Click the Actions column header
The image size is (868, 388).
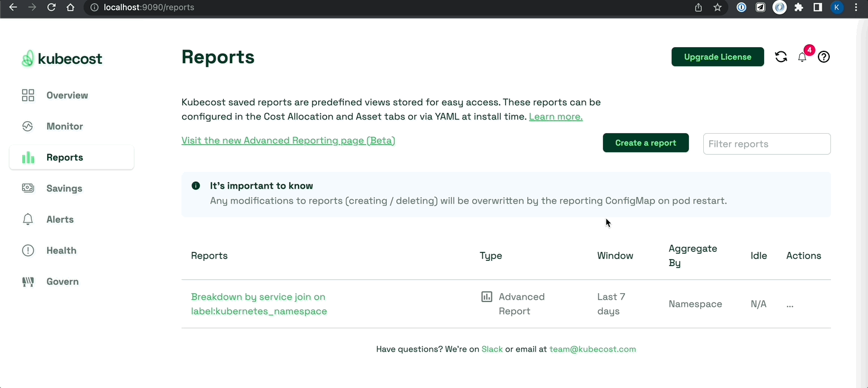pyautogui.click(x=804, y=255)
